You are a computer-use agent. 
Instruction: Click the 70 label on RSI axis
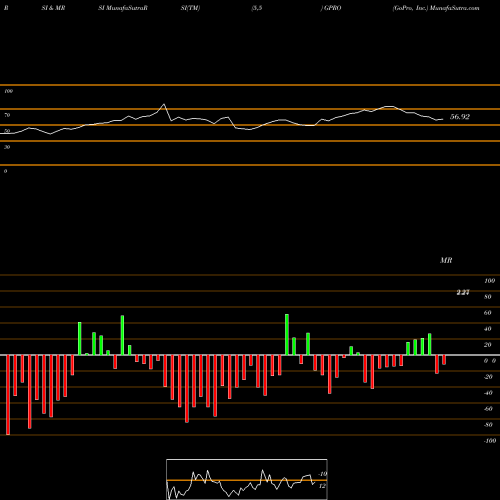(x=7, y=115)
